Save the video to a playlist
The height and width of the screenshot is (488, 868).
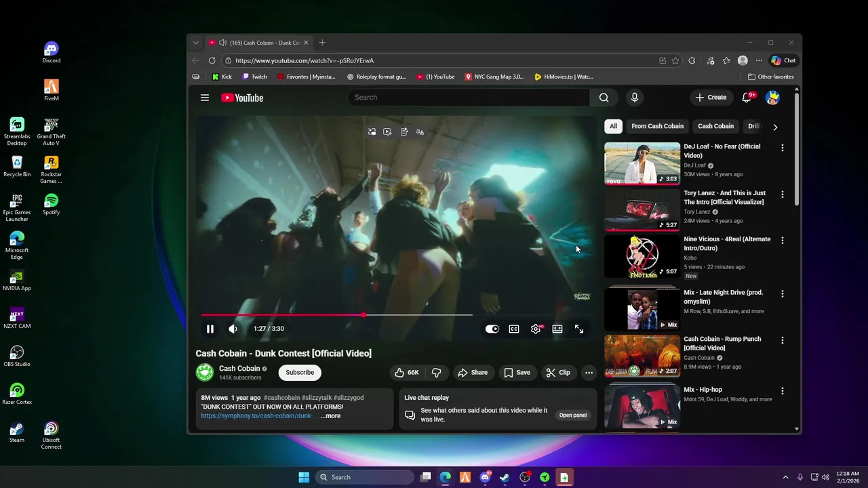click(x=517, y=372)
